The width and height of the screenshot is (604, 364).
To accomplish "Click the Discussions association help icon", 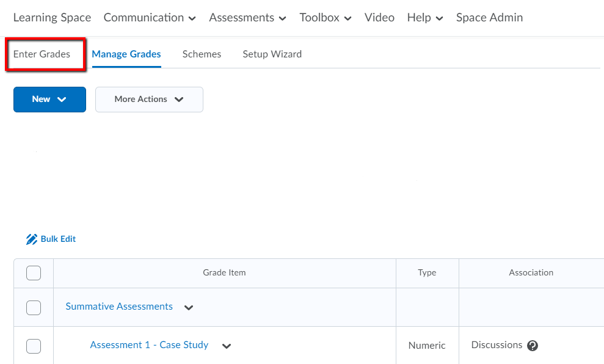I will pyautogui.click(x=533, y=346).
